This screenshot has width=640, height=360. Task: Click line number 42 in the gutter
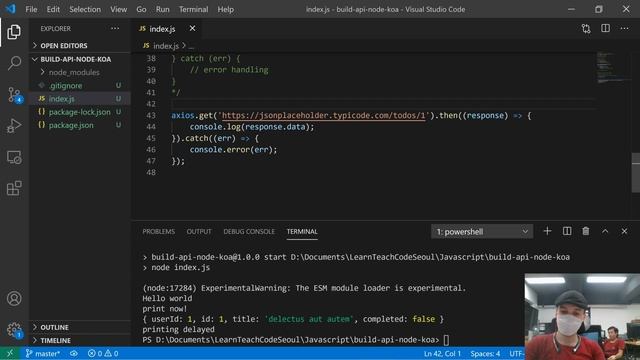[151, 104]
